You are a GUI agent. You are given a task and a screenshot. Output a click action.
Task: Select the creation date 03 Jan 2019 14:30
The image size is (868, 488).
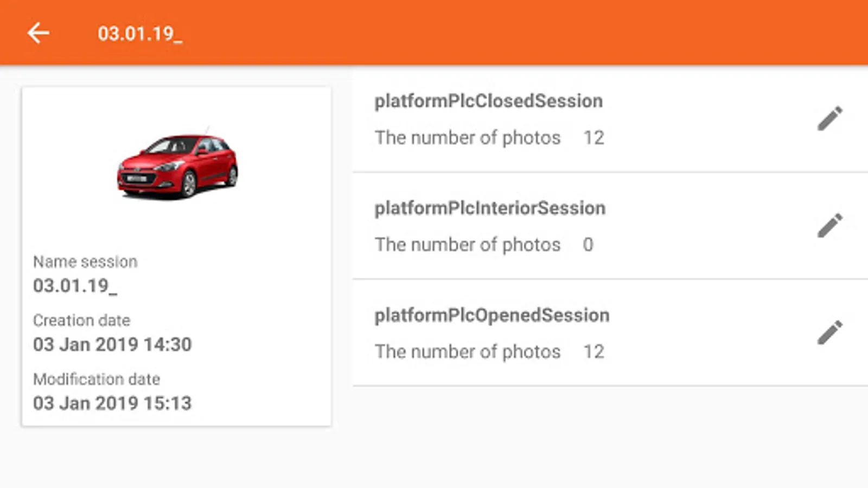click(112, 344)
